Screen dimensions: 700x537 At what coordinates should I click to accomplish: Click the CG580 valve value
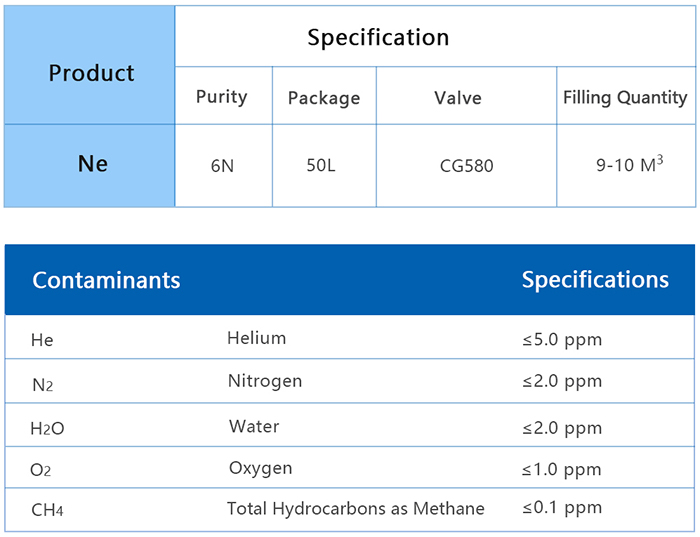[x=467, y=166]
